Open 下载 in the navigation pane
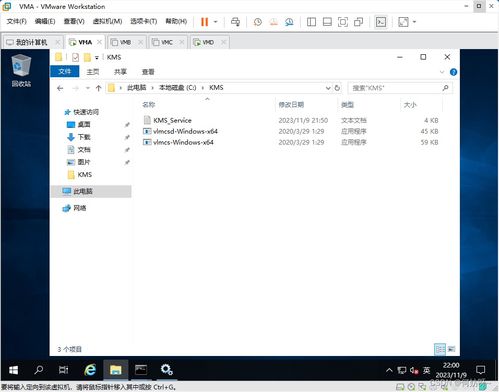The height and width of the screenshot is (392, 499). [84, 137]
